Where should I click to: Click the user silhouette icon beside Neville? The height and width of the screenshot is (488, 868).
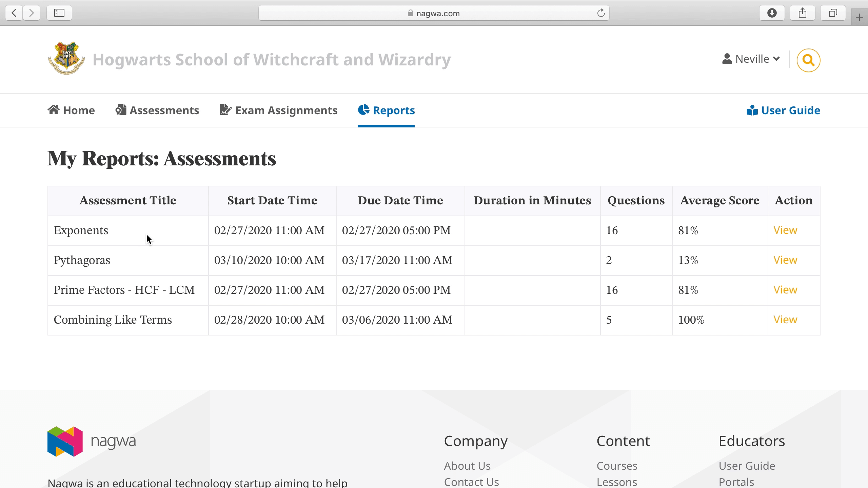(x=726, y=59)
